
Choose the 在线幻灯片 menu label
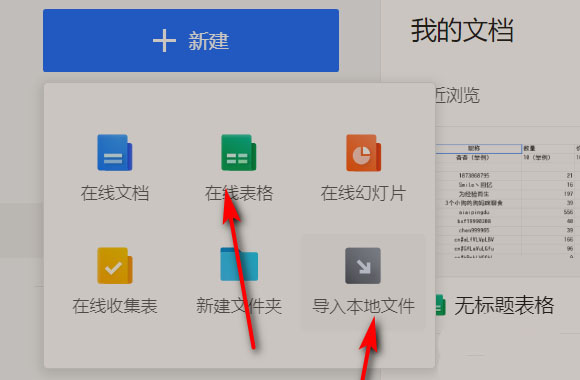pos(363,193)
